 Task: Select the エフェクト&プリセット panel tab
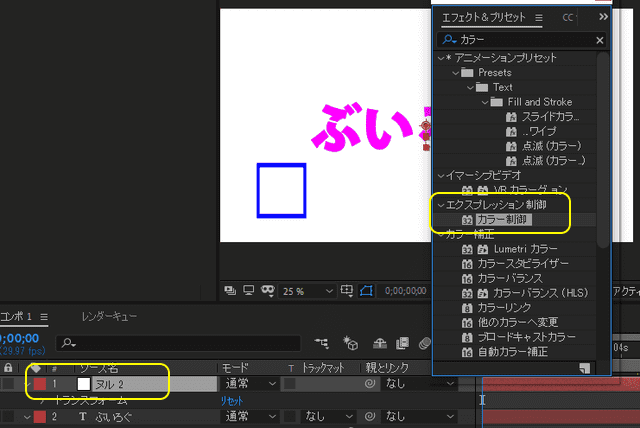[484, 18]
